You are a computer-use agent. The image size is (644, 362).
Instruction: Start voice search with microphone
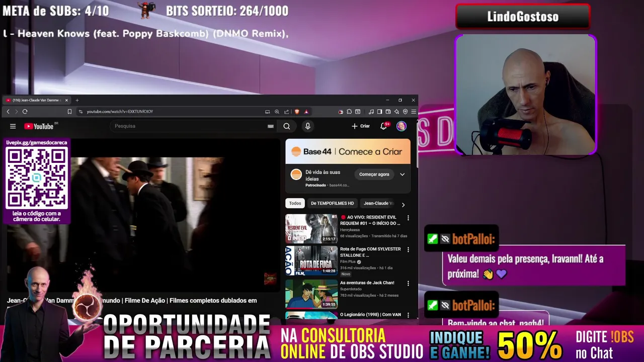308,126
